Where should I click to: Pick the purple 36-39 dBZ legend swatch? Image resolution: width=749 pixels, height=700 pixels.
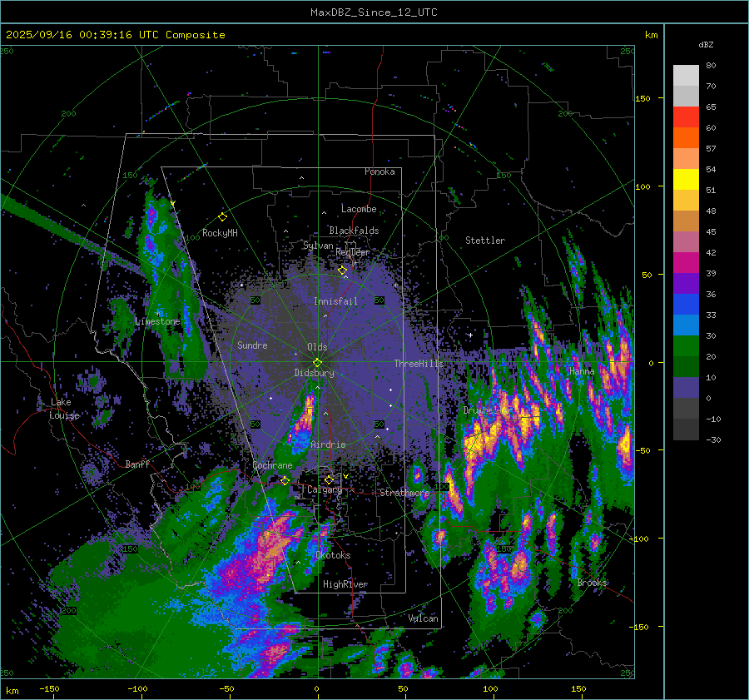686,284
